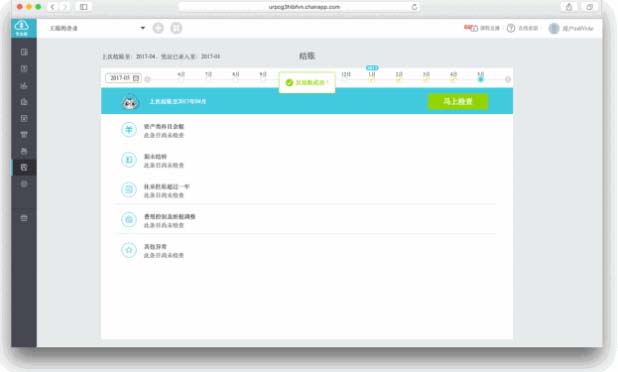Viewport: 618px width, 372px height.
Task: Click the icon of the third check item
Action: coord(128,190)
